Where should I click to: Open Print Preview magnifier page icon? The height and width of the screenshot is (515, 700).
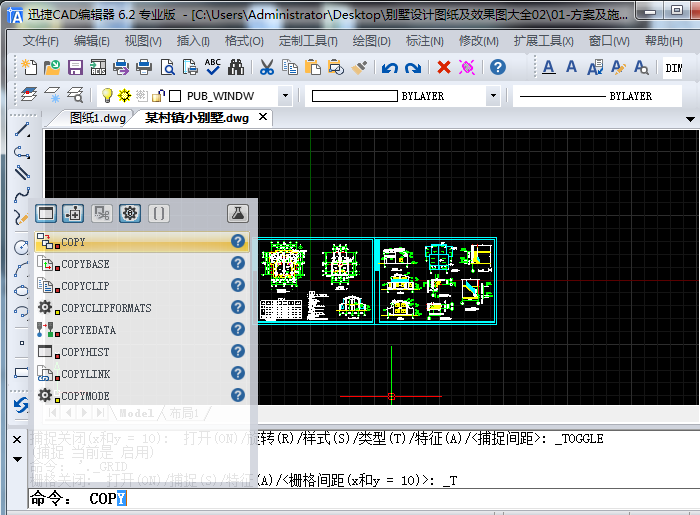point(167,67)
